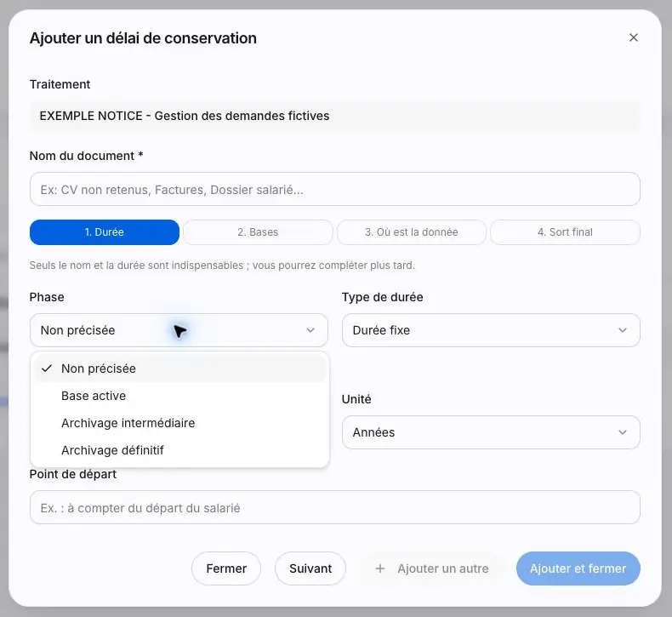
Task: Choose the Non précisée option
Action: point(179,368)
